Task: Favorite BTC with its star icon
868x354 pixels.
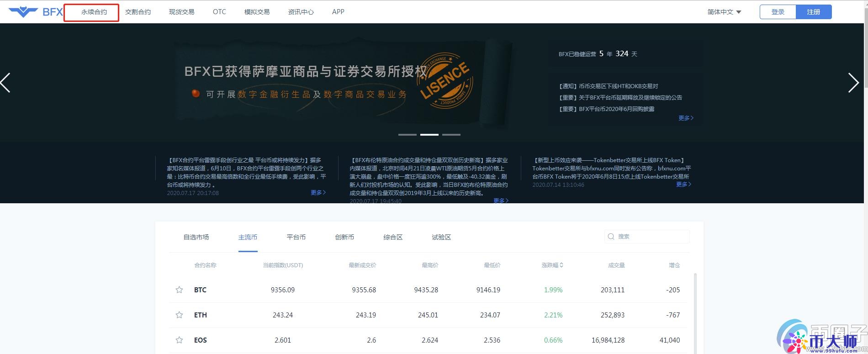Action: pos(179,290)
